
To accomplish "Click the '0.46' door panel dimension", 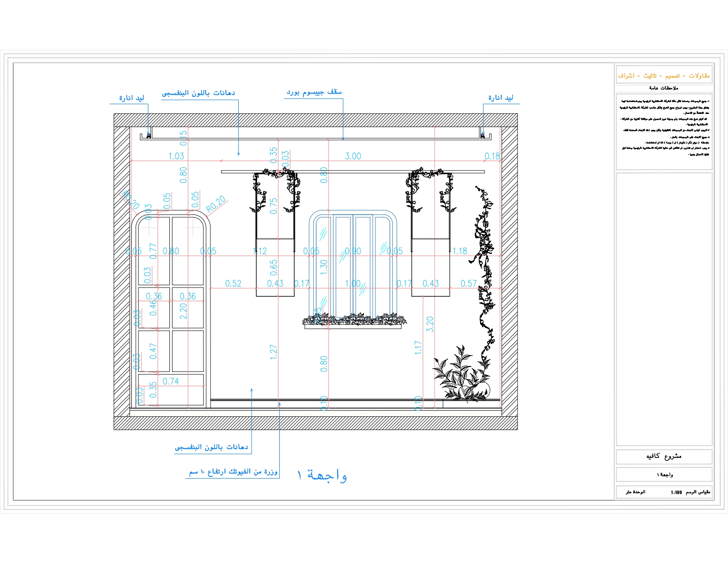I will tap(153, 308).
